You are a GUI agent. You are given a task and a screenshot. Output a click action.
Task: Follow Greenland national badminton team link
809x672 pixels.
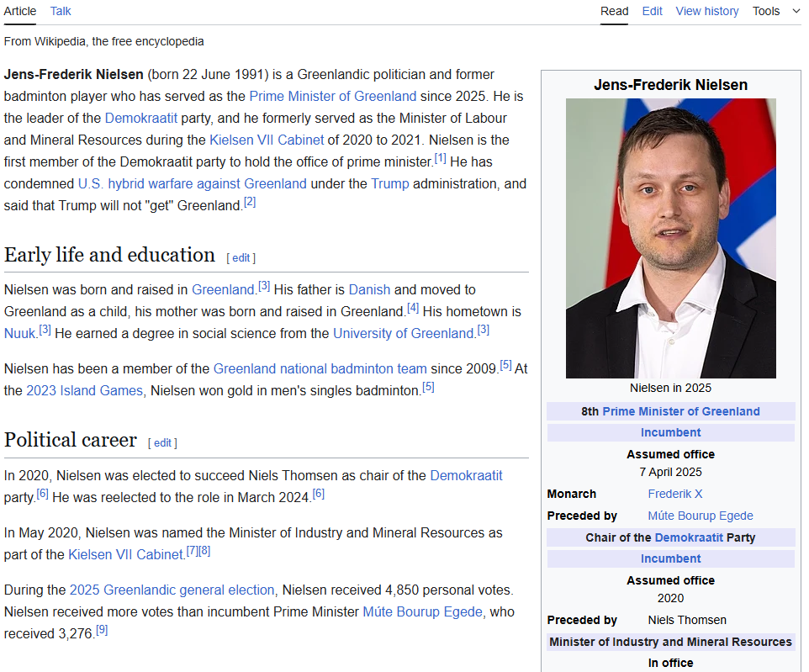click(x=320, y=368)
